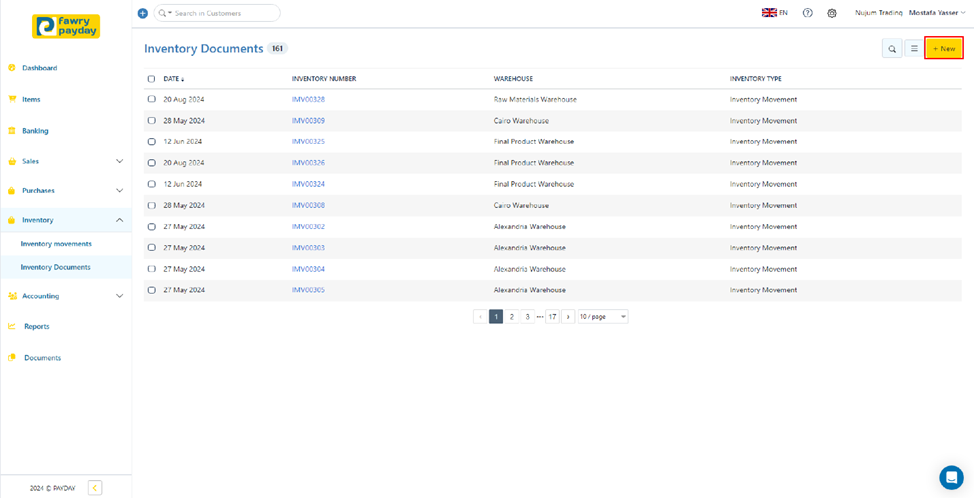Open Reports from the sidebar
Image resolution: width=974 pixels, height=498 pixels.
[x=36, y=326]
